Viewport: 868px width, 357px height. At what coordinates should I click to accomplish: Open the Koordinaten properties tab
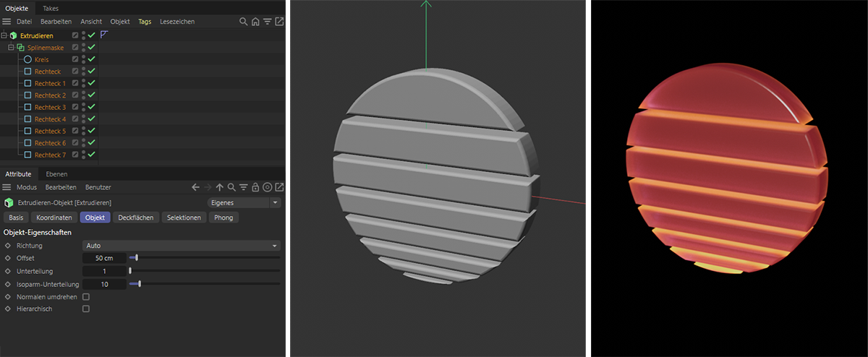click(54, 218)
